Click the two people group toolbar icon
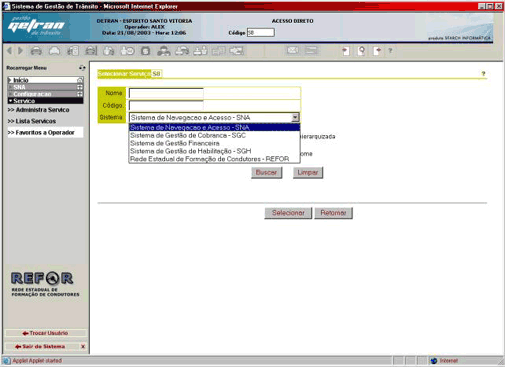505x367 pixels. pos(164,51)
